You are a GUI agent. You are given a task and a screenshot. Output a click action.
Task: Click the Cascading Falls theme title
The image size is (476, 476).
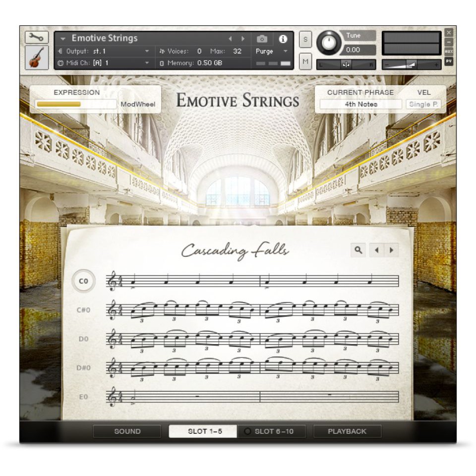[x=235, y=251]
